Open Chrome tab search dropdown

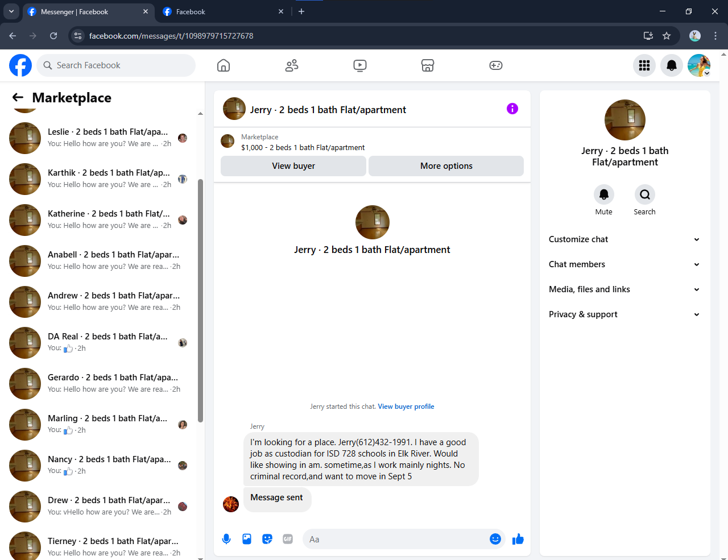tap(11, 11)
